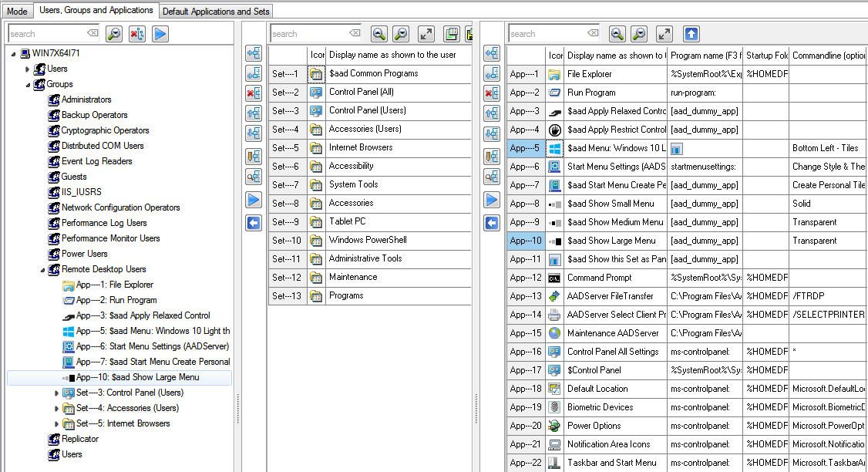Collapse the Groups tree node
The width and height of the screenshot is (868, 472).
coord(27,84)
